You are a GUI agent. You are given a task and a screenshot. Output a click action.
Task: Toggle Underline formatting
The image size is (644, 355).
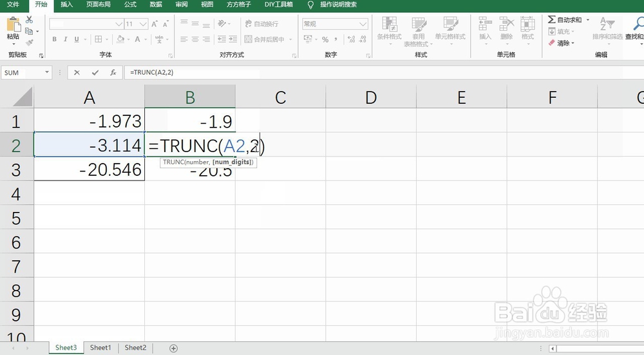coord(77,39)
